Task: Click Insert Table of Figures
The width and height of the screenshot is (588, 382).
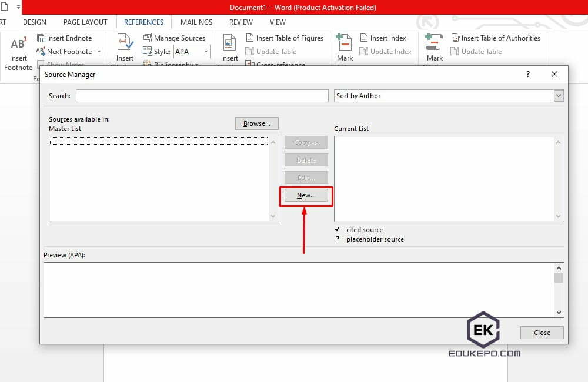Action: 285,38
